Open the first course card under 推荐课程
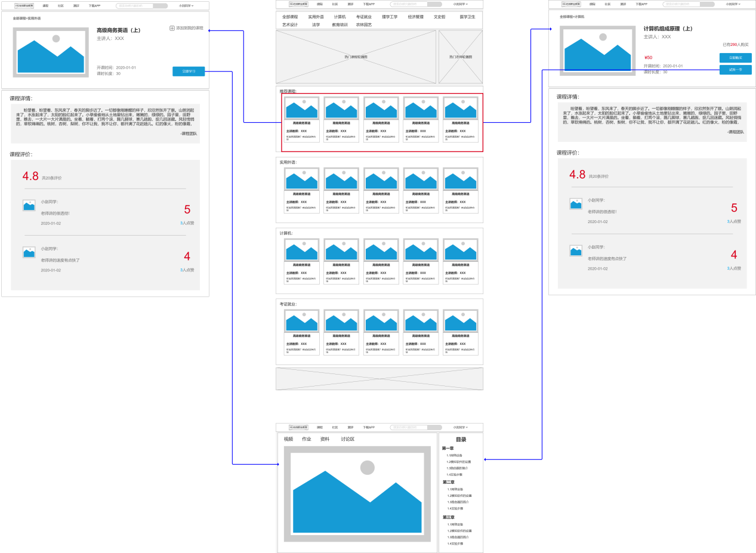This screenshot has height=553, width=756. pos(302,119)
